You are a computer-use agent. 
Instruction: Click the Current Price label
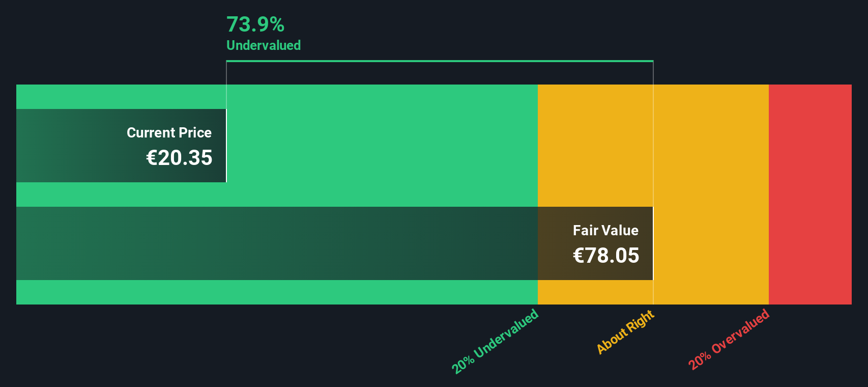169,132
